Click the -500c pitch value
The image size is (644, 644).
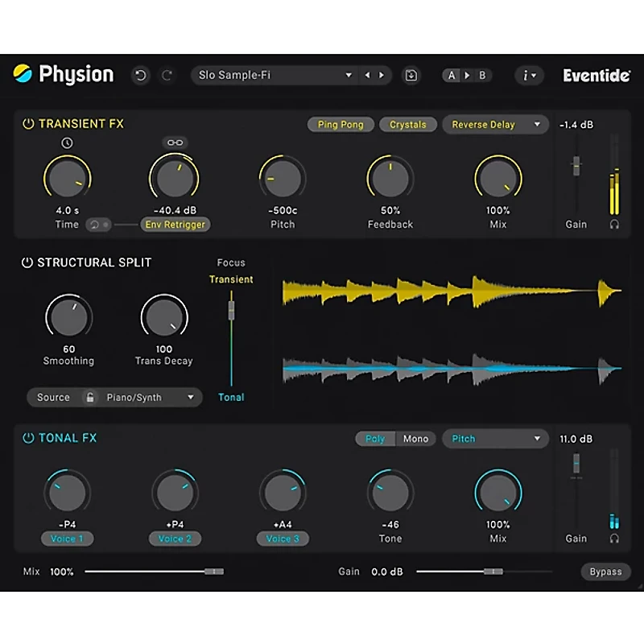(x=283, y=210)
